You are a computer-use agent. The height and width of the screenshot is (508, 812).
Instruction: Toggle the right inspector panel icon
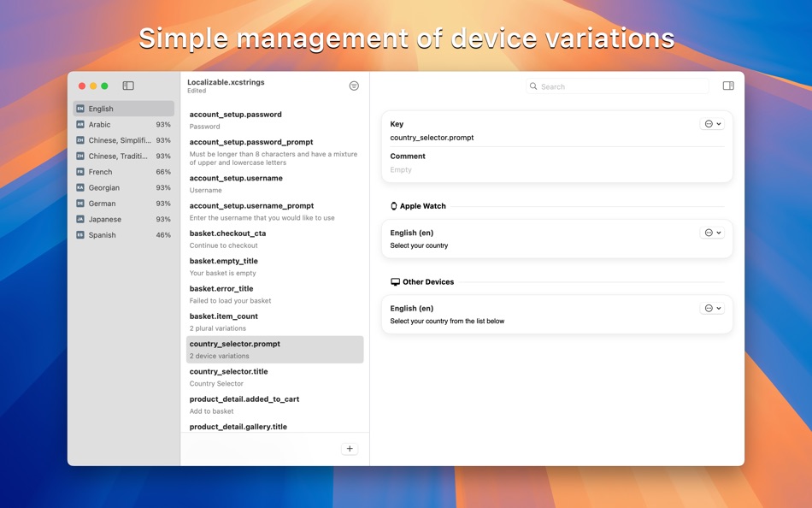[728, 86]
